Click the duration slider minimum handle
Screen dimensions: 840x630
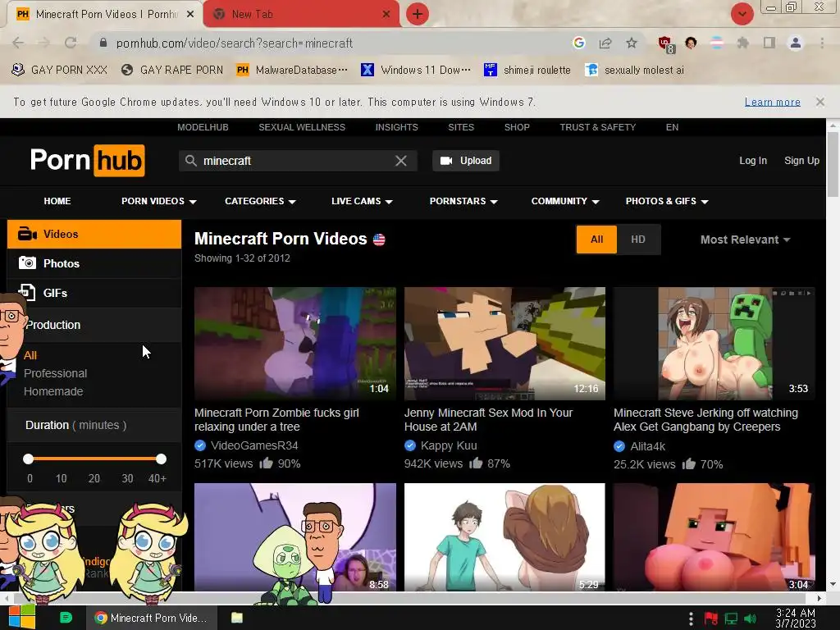(x=29, y=459)
